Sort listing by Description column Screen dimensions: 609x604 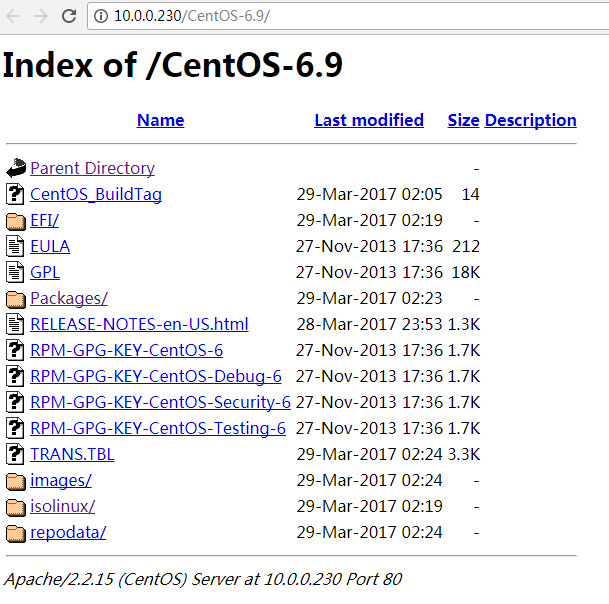point(531,120)
